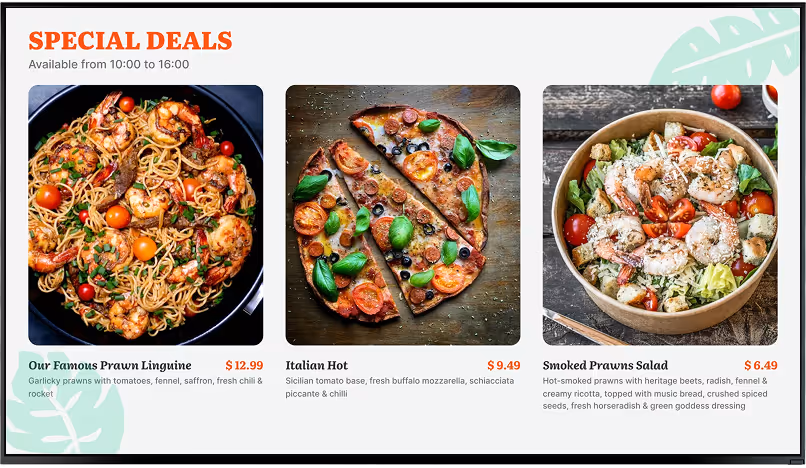Click the $ 9.49 price
Viewport: 806px width, 468px height.
tap(504, 366)
